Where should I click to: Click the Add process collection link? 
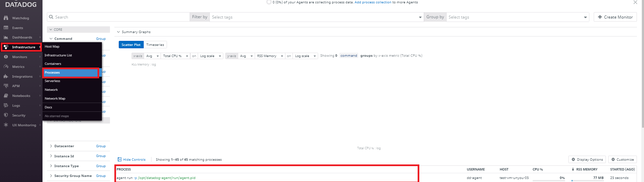(x=373, y=2)
